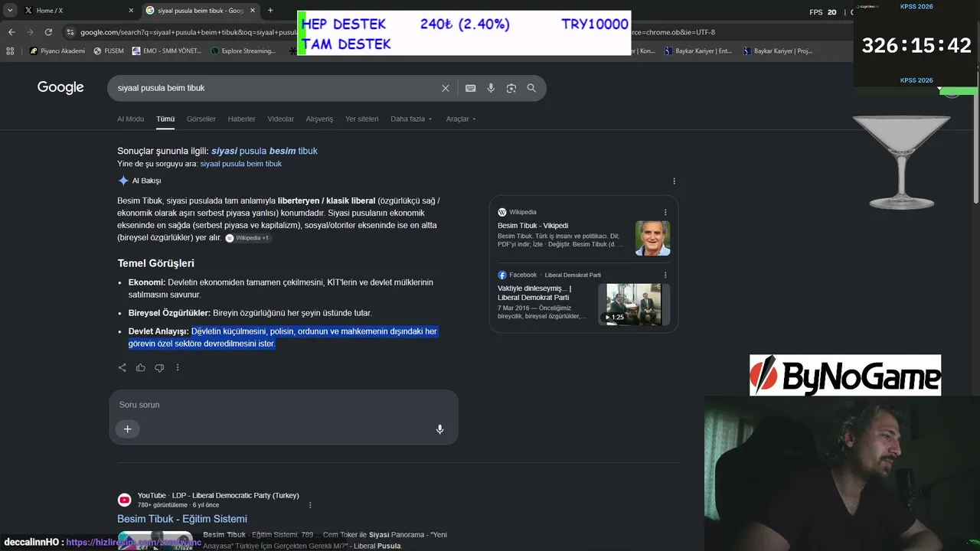Search instead for 'siyaal pusula beim tibuk'
Screen dimensions: 980x551
(x=240, y=164)
